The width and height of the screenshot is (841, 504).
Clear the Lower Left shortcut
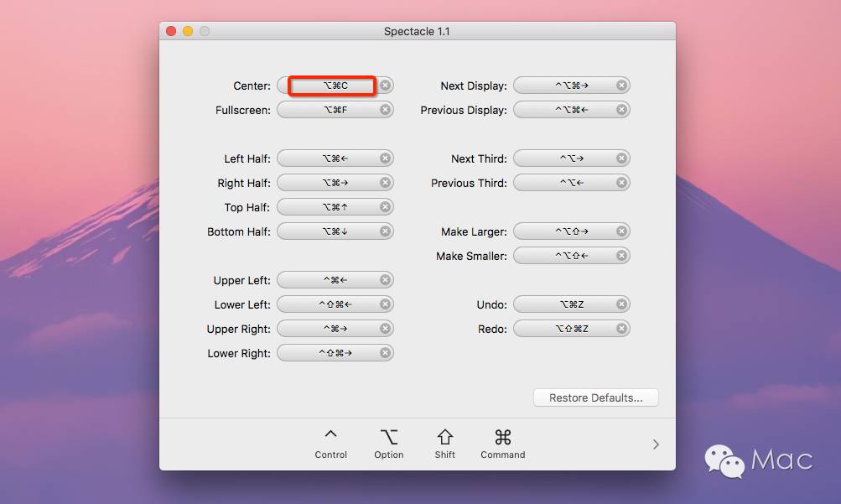point(385,304)
